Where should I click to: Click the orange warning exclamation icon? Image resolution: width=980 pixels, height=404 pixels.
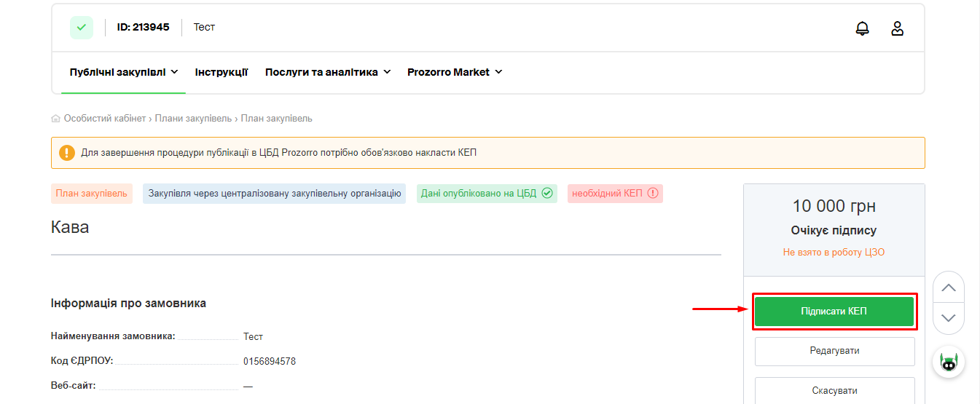click(x=67, y=153)
